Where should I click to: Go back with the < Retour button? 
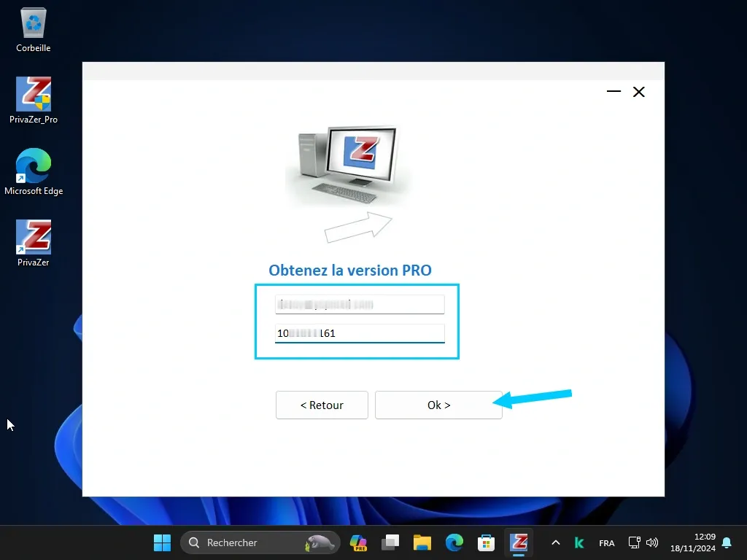click(322, 405)
